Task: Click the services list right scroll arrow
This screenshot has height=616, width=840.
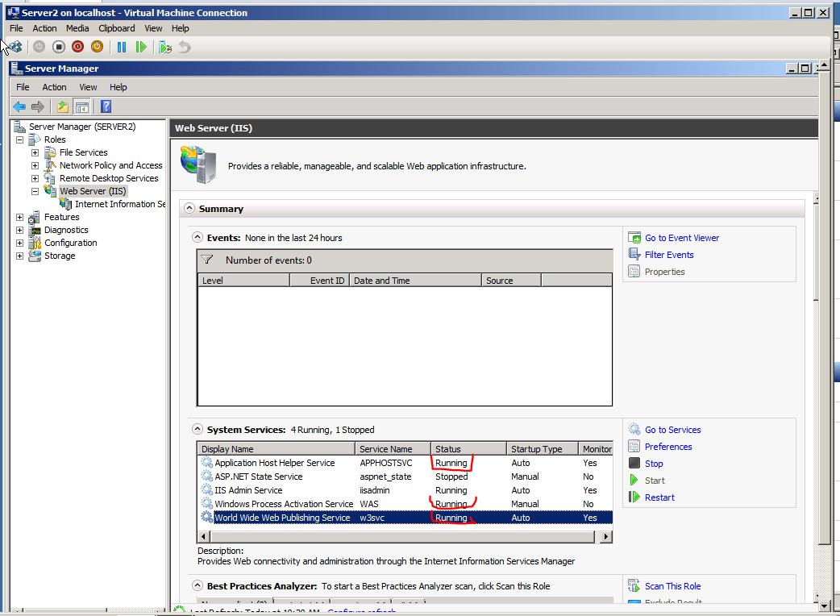Action: [x=605, y=536]
